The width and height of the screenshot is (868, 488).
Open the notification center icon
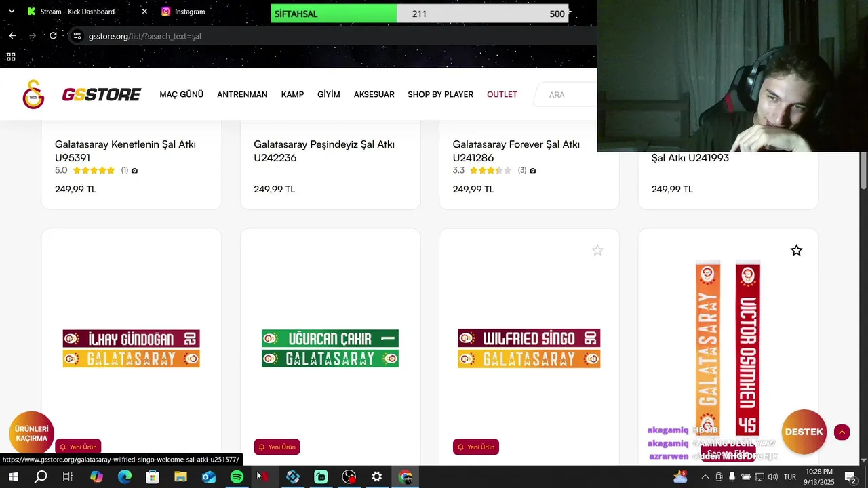[850, 477]
